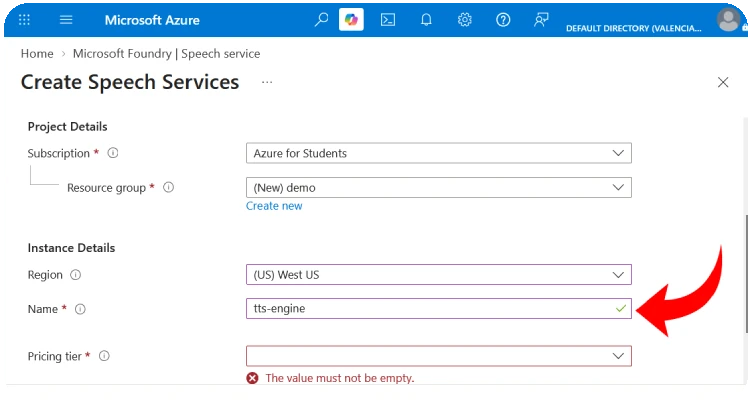Viewport: 750px width, 402px height.
Task: Click the vertical scrollbar of the form
Action: point(747,274)
